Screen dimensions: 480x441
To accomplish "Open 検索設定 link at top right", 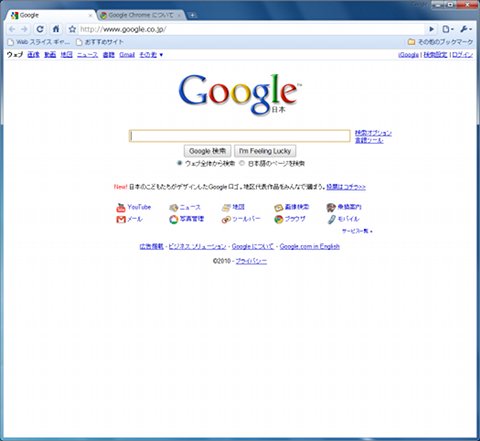I will click(x=435, y=55).
